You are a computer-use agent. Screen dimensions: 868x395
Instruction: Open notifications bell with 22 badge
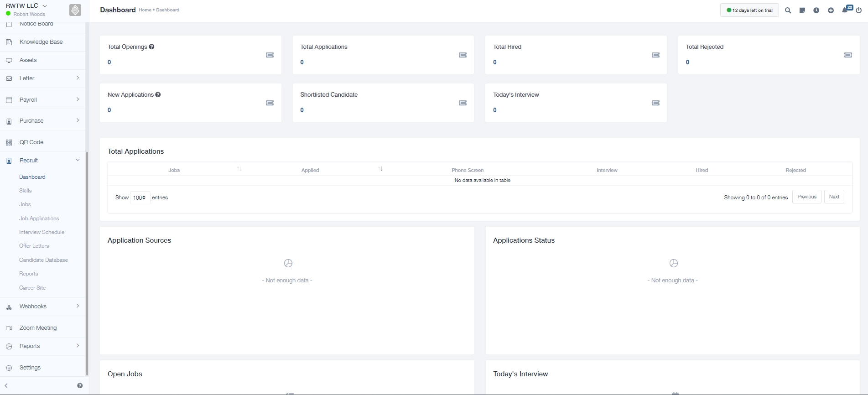[x=845, y=10]
